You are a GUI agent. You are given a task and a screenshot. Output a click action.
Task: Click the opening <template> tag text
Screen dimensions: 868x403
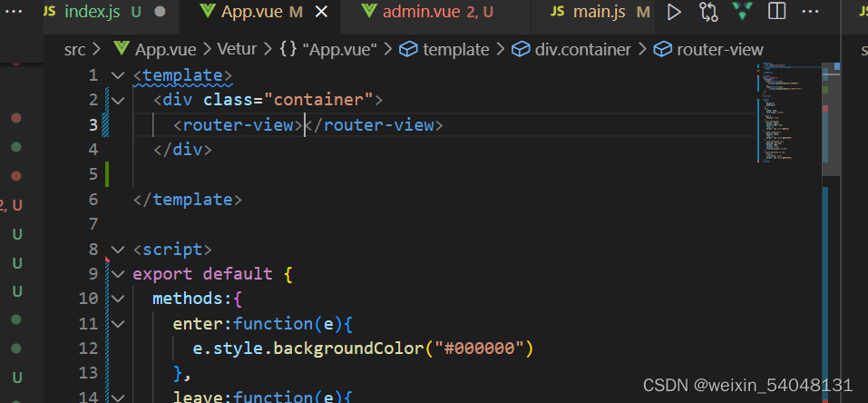pos(182,75)
